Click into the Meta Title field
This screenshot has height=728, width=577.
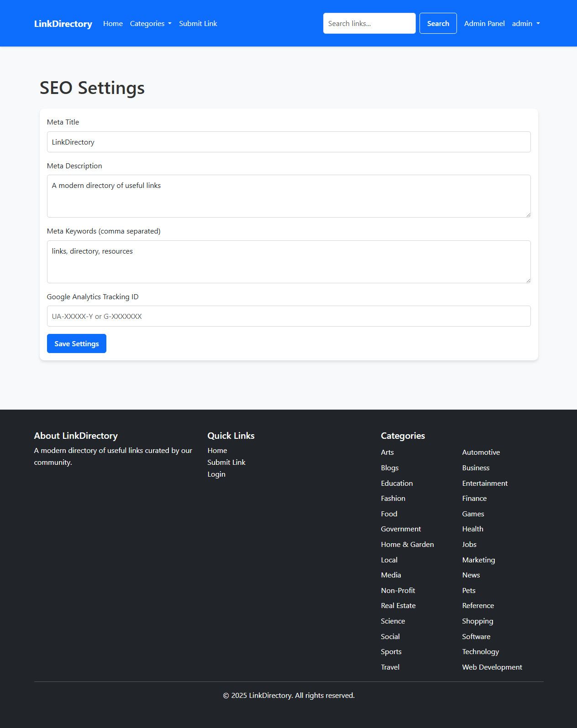[288, 142]
